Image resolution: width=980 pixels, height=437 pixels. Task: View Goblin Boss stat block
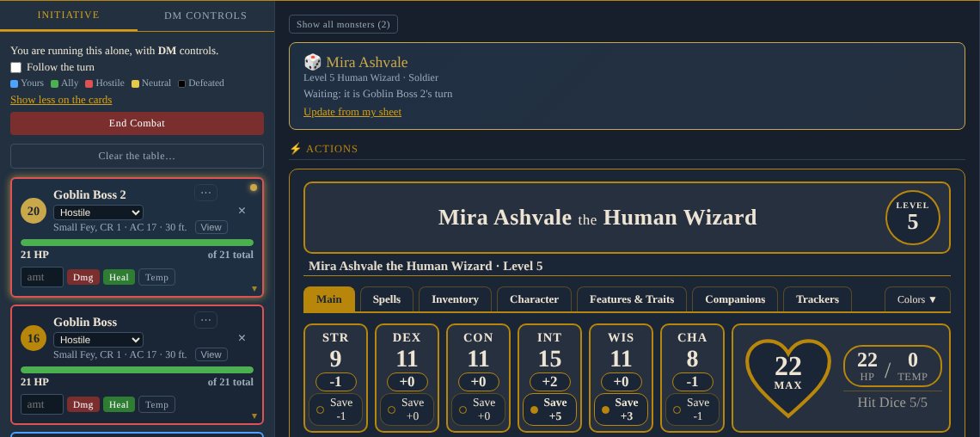pyautogui.click(x=211, y=354)
